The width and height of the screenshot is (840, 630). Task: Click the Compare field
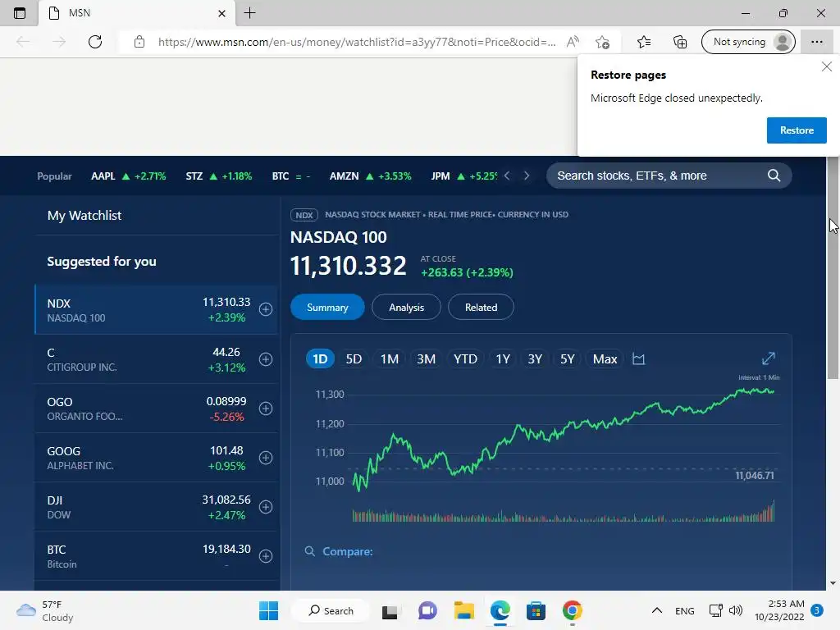coord(347,551)
